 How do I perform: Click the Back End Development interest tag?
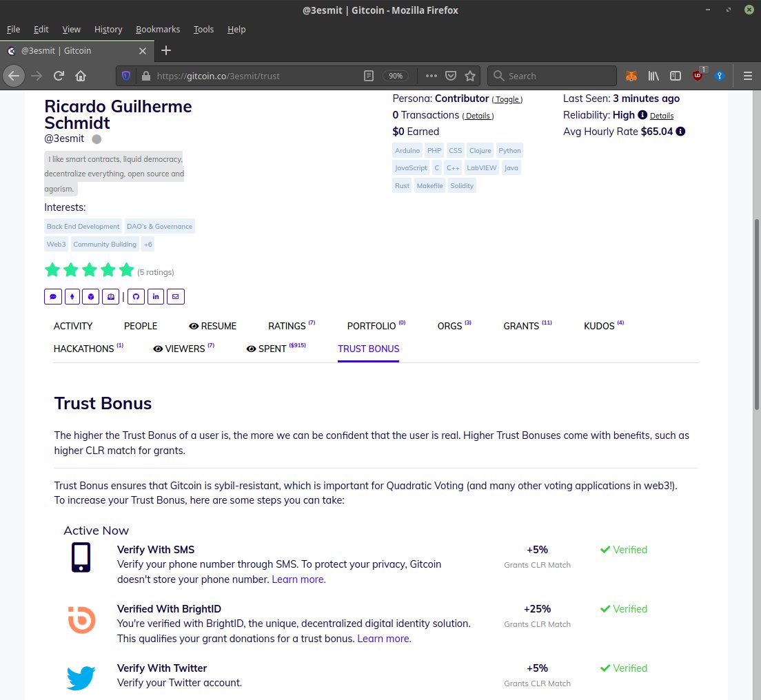(83, 226)
